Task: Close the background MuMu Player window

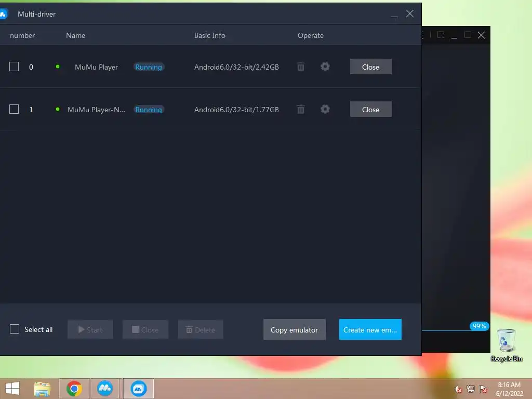Action: [481, 35]
